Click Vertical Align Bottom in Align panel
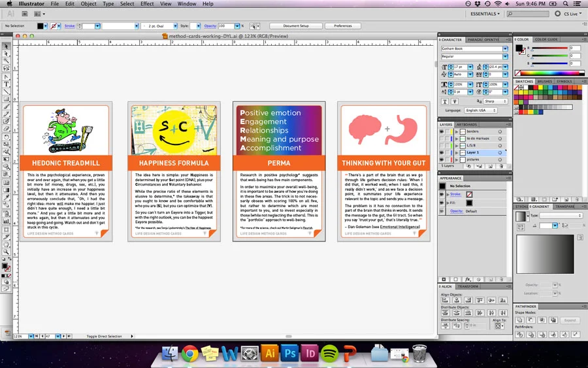588x368 pixels. pos(503,300)
